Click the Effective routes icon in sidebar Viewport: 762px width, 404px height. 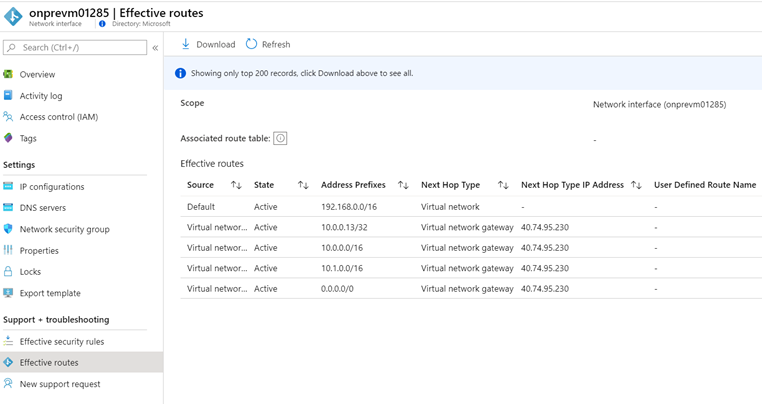(8, 362)
